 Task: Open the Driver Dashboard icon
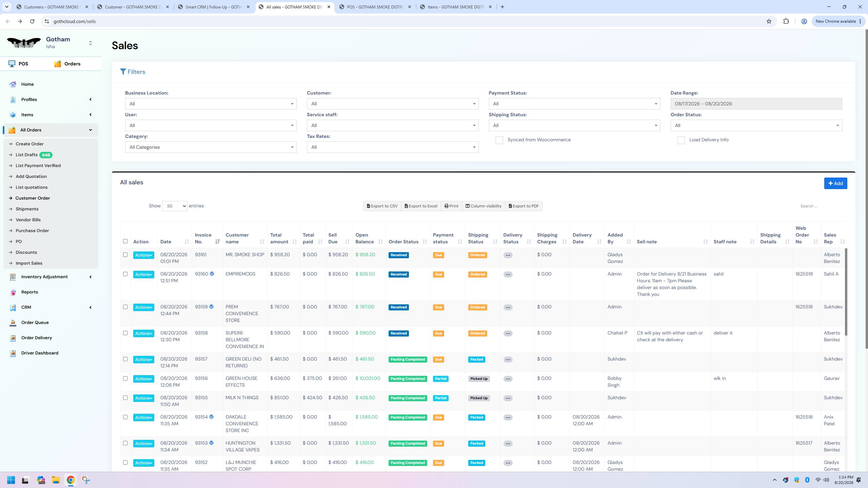tap(13, 353)
